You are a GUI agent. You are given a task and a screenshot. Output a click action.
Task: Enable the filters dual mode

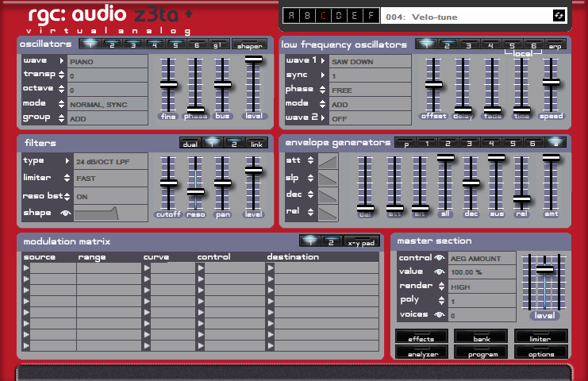(190, 143)
